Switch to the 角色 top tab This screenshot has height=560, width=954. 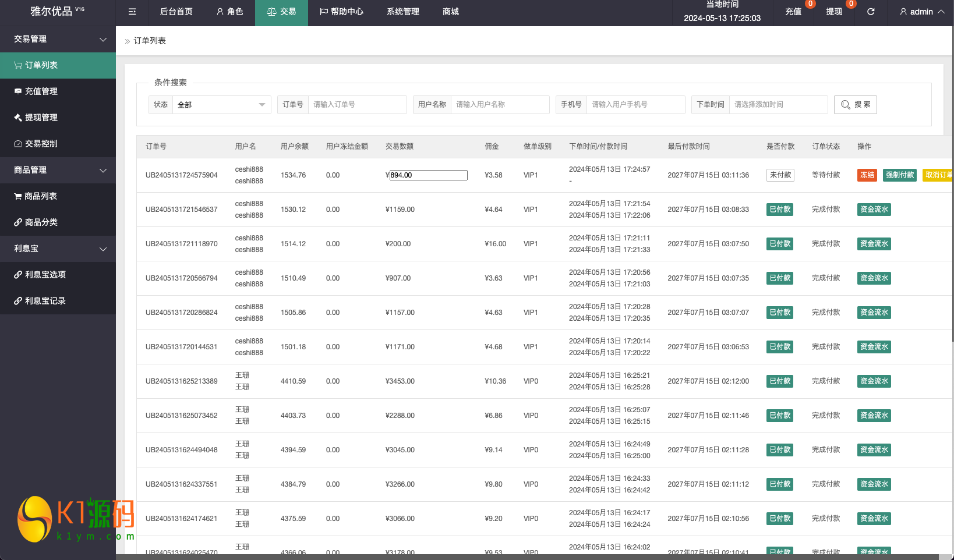(x=230, y=12)
